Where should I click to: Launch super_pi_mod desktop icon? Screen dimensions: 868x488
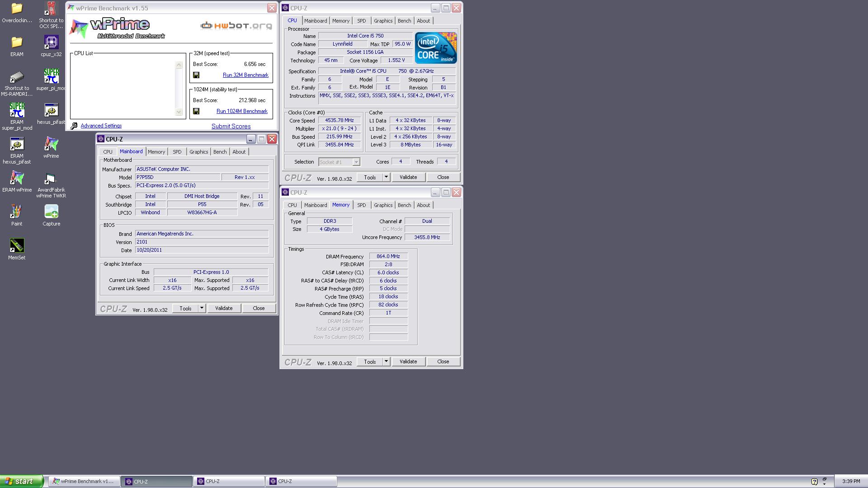click(x=51, y=80)
